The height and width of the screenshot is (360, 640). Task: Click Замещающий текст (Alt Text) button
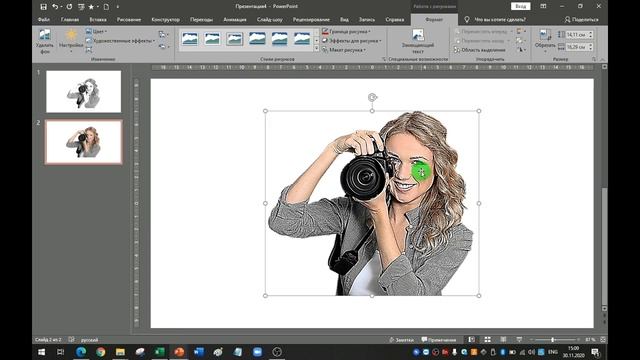[x=418, y=41]
